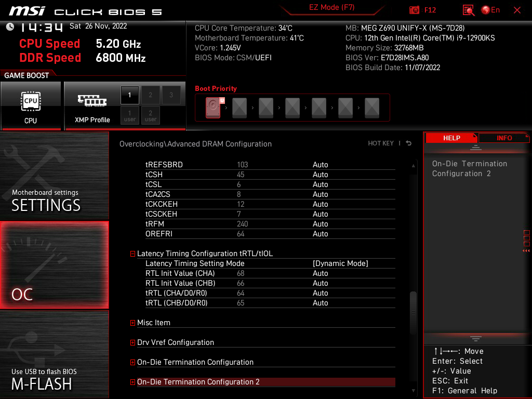Edit tRTL (CHA/D0/R0) Auto field
The height and width of the screenshot is (399, 532).
[320, 293]
